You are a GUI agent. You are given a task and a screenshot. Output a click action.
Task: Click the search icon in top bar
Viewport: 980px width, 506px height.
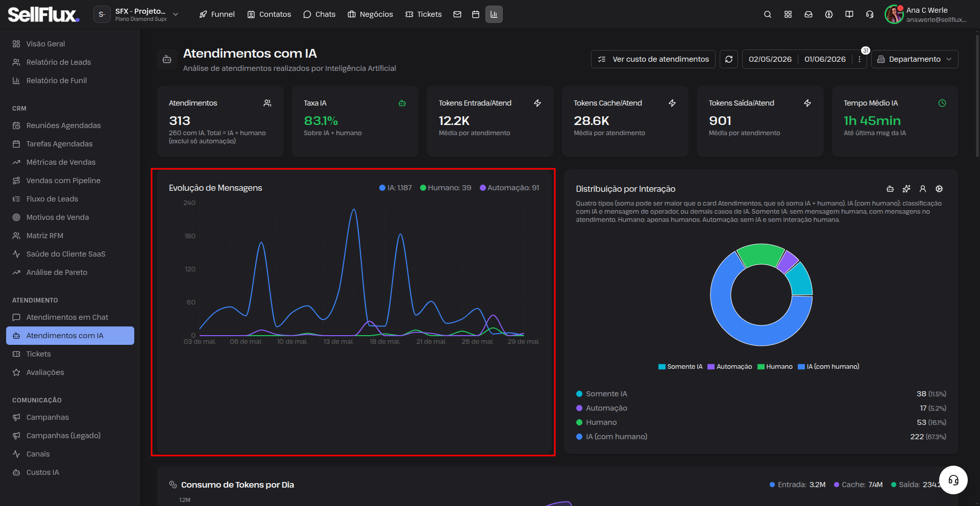767,14
